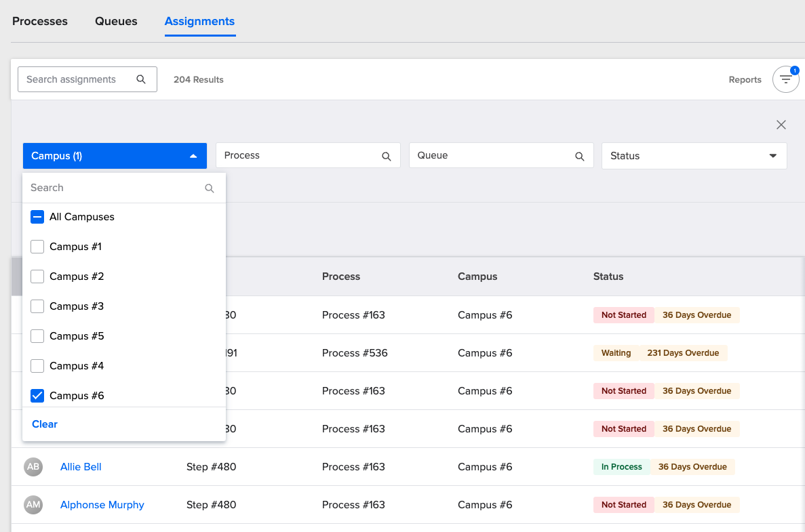Click Alphonse Murphy's avatar icon
This screenshot has width=805, height=532.
tap(33, 504)
